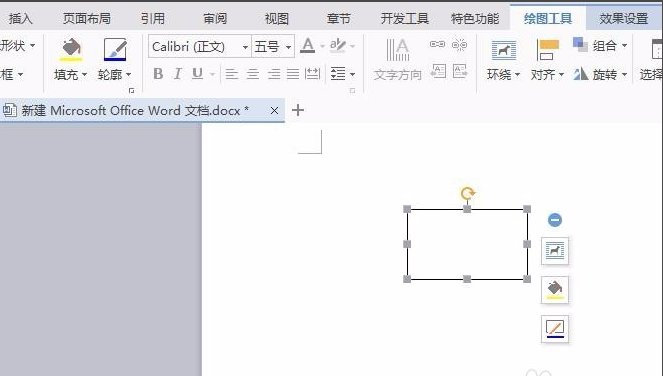Align text left

[x=231, y=74]
